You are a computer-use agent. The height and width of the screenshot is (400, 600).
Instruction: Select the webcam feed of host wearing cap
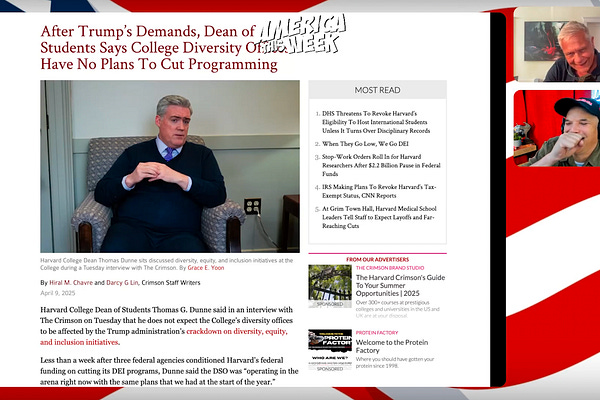557,128
